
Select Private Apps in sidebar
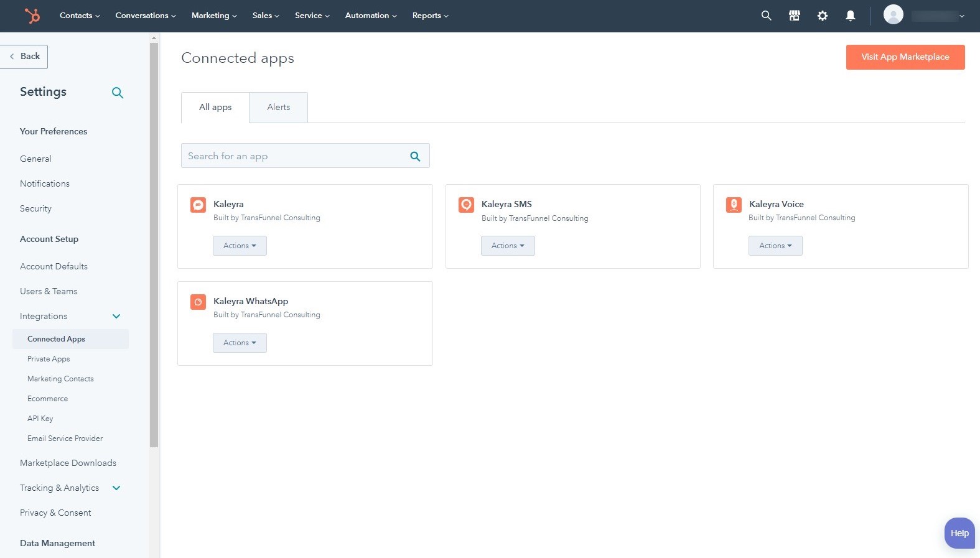click(x=49, y=359)
